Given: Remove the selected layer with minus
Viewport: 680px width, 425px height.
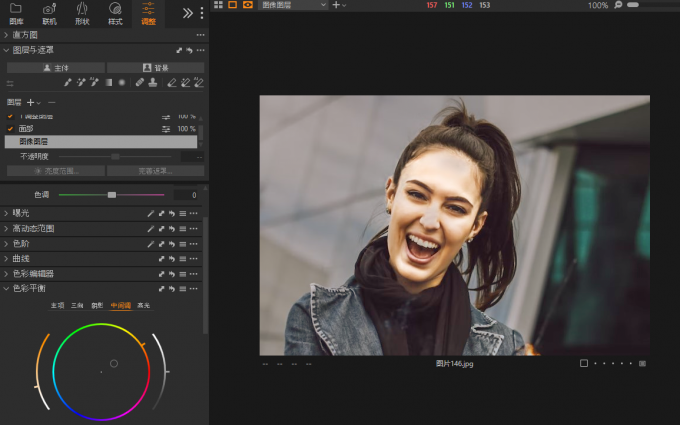Looking at the screenshot, I should [x=52, y=103].
